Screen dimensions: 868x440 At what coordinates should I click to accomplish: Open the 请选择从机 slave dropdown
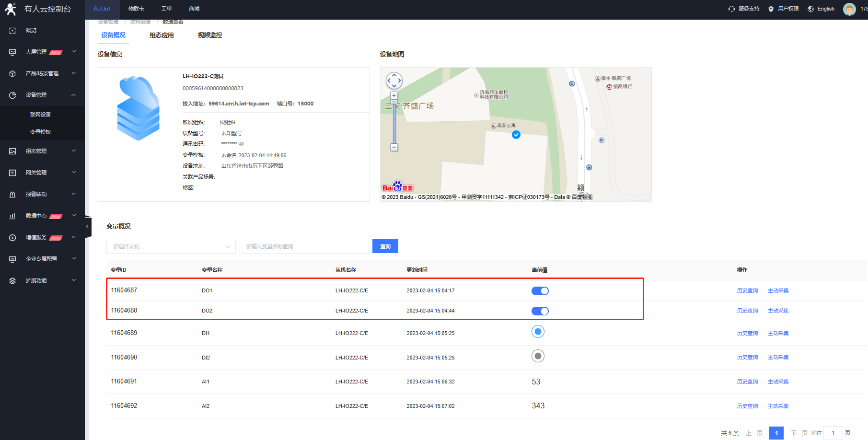click(x=171, y=246)
